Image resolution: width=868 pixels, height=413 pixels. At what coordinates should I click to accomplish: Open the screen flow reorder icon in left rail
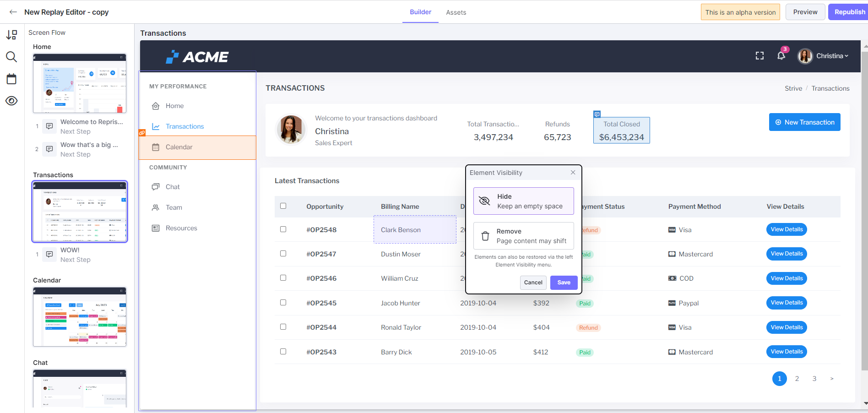(11, 35)
